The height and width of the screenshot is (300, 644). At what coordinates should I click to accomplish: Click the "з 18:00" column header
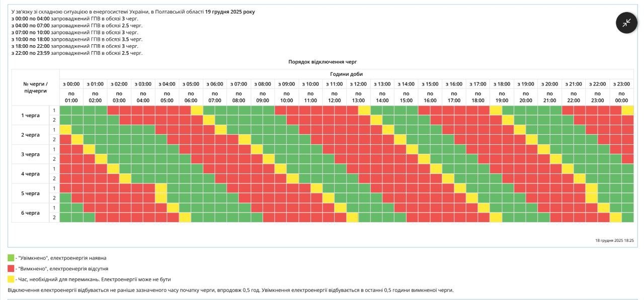pyautogui.click(x=502, y=84)
